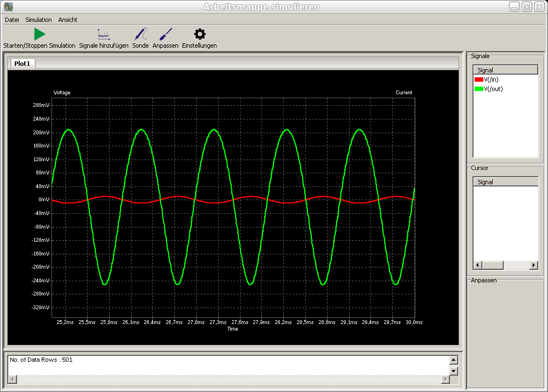Image resolution: width=548 pixels, height=392 pixels.
Task: Click the 30,0ms x-axis tick label
Action: pos(414,322)
